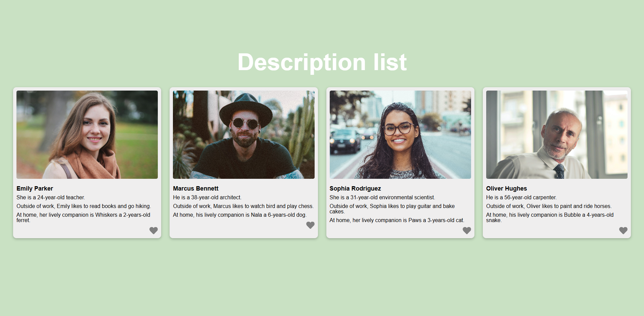Like Emily Parker's card with heart icon
The width and height of the screenshot is (644, 316).
[153, 230]
